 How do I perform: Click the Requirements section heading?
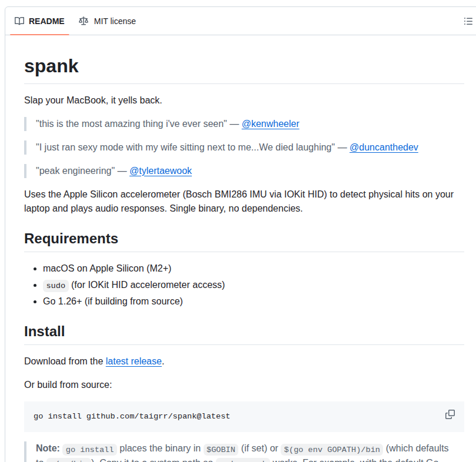pos(71,239)
